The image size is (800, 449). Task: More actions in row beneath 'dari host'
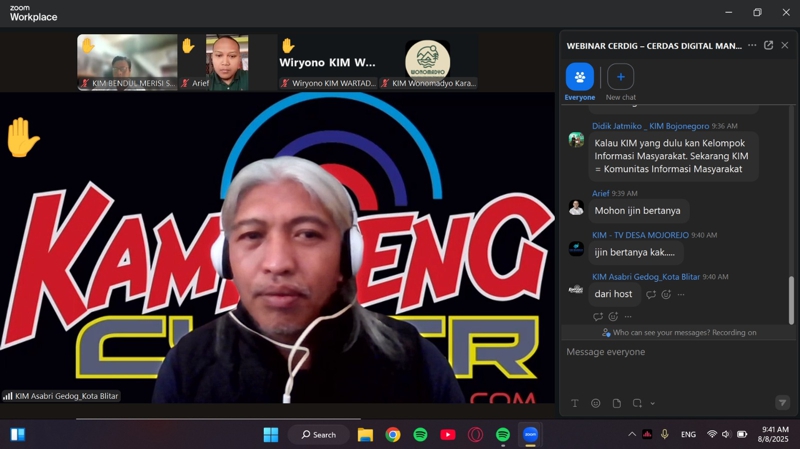click(628, 317)
